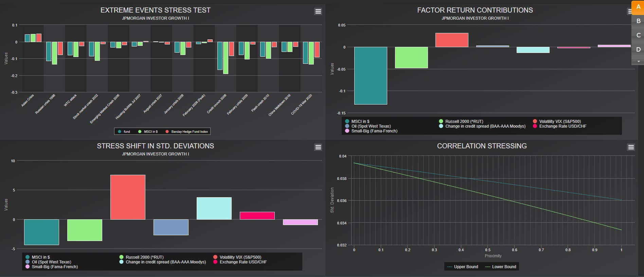Hide MSCI in $ in stress test legend
The height and width of the screenshot is (277, 644).
pyautogui.click(x=148, y=131)
